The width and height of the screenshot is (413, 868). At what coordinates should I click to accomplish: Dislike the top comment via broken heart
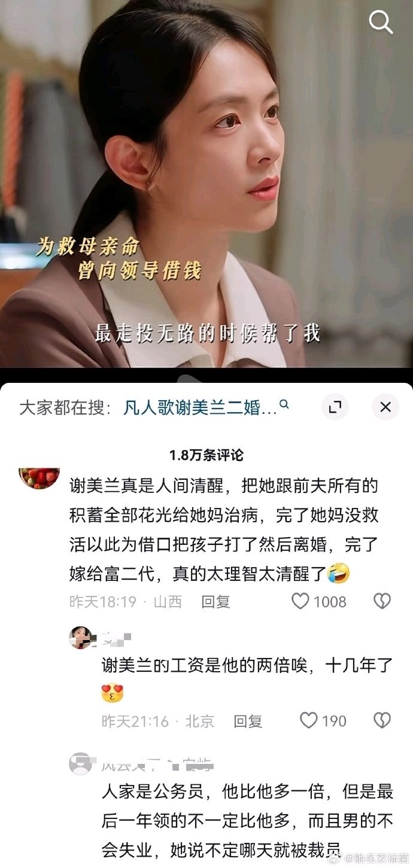click(x=382, y=601)
